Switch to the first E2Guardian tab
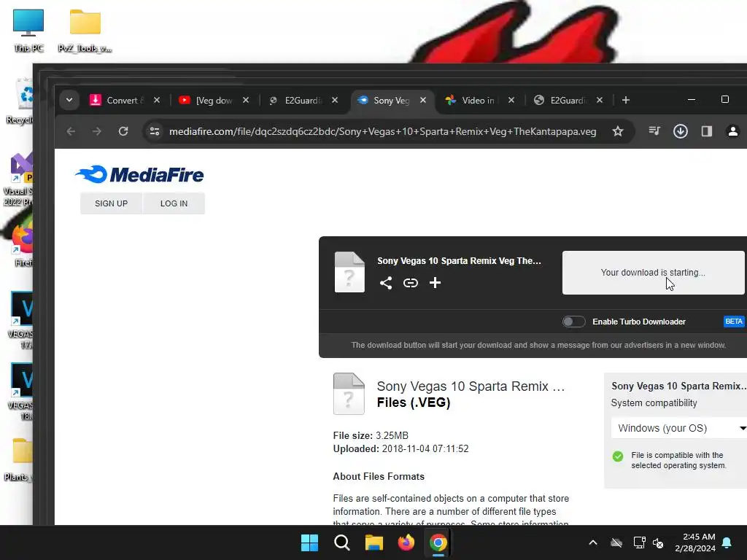The height and width of the screenshot is (560, 747). 303,101
